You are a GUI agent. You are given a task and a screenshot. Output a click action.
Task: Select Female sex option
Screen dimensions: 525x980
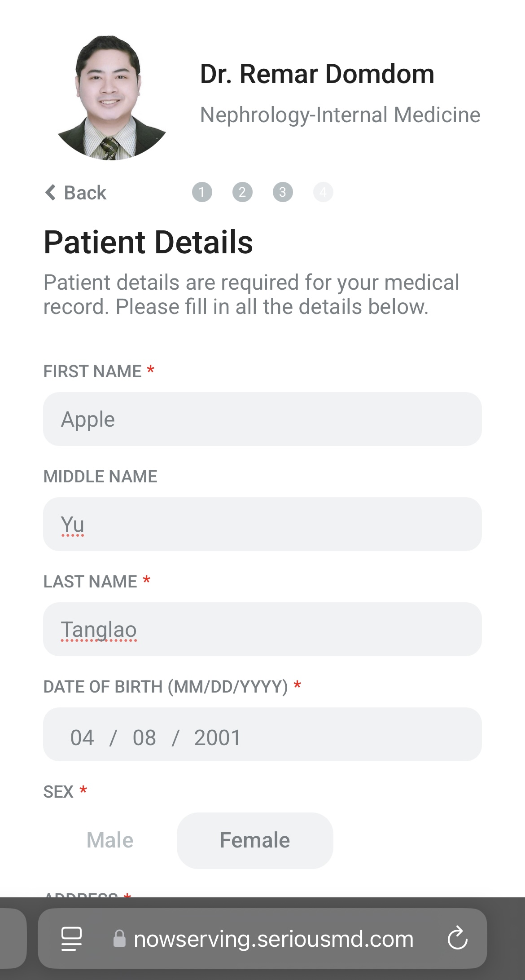(255, 840)
